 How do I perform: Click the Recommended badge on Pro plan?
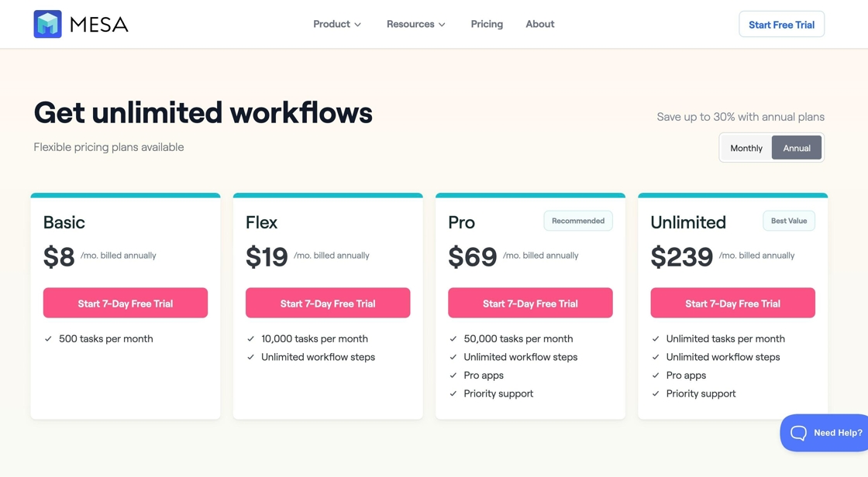pyautogui.click(x=577, y=221)
